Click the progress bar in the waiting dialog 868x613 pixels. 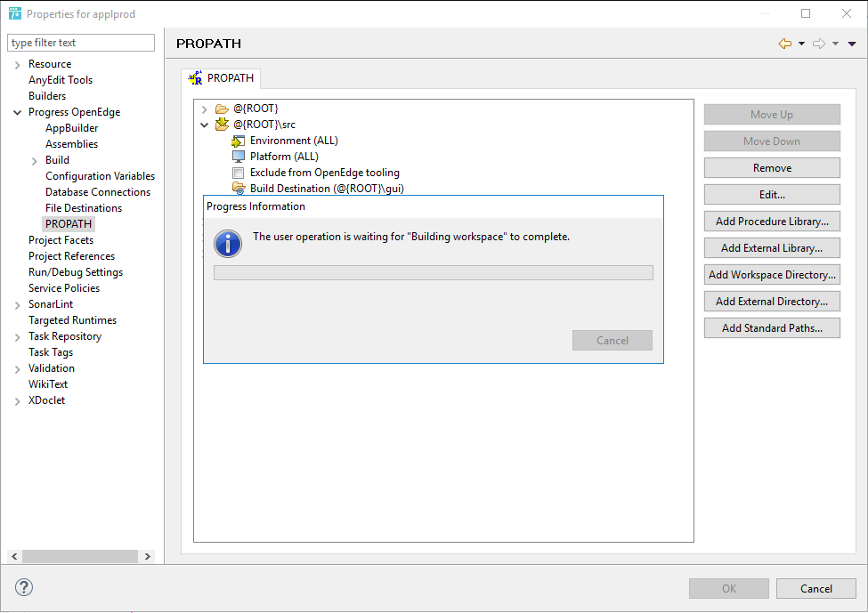point(433,272)
